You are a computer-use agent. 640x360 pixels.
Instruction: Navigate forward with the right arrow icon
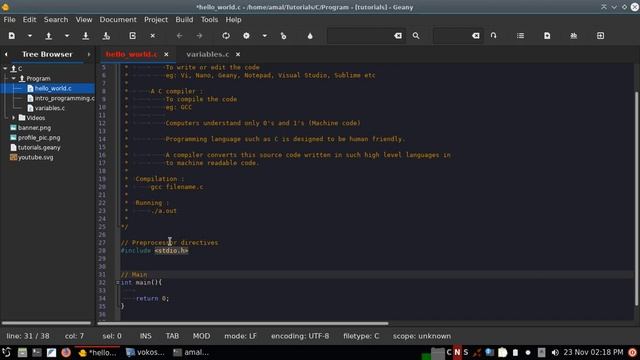[199, 36]
